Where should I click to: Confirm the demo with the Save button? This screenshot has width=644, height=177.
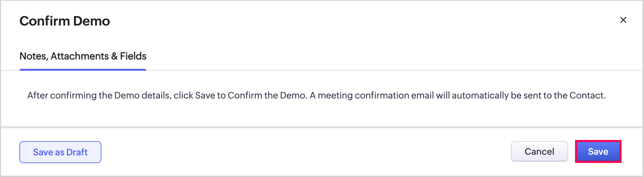(598, 151)
